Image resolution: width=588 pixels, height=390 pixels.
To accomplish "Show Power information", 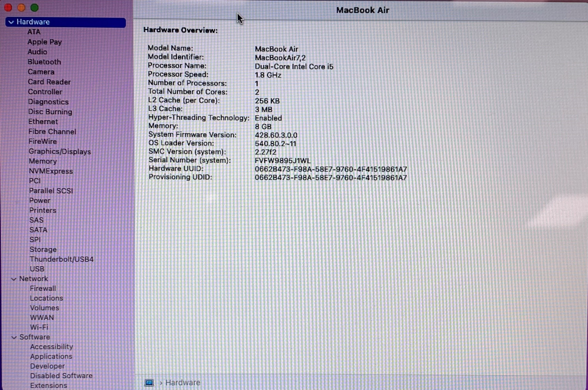I will 40,201.
